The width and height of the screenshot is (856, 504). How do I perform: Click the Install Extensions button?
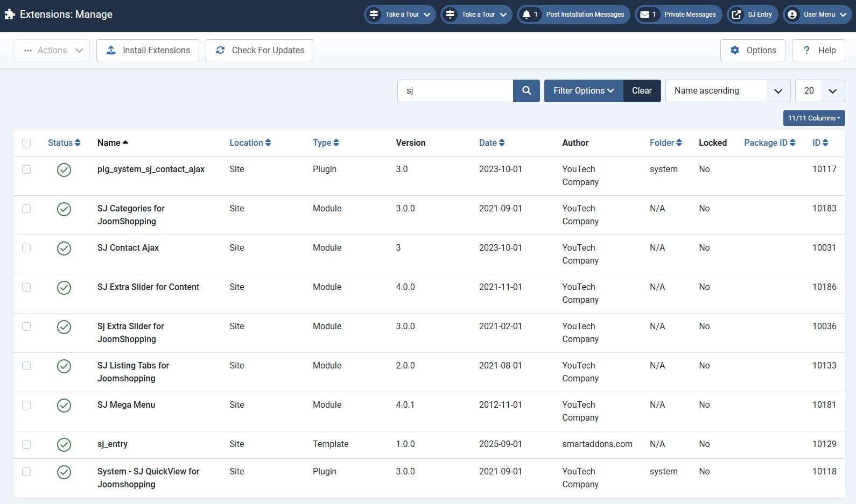point(148,51)
